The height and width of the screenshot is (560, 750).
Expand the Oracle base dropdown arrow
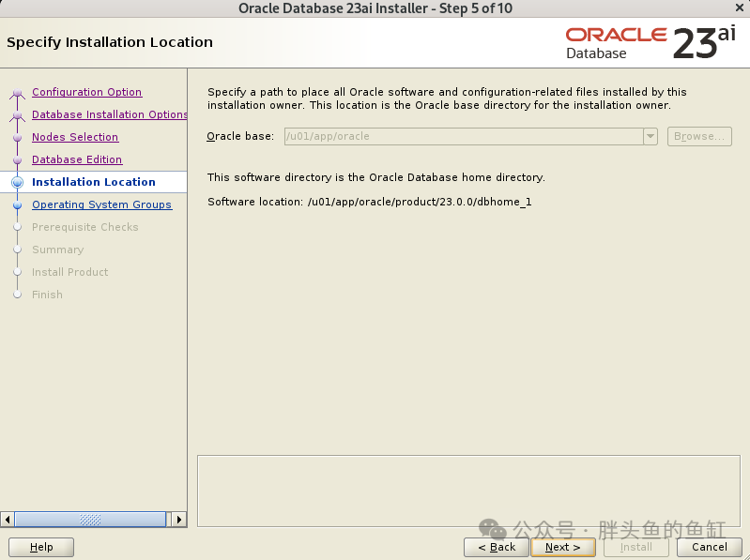pos(651,137)
